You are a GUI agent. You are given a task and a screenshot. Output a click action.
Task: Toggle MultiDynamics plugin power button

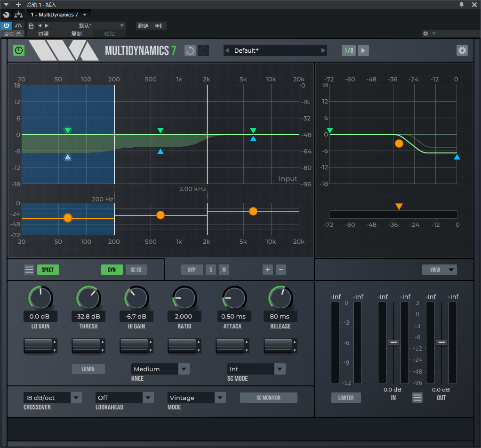[19, 50]
